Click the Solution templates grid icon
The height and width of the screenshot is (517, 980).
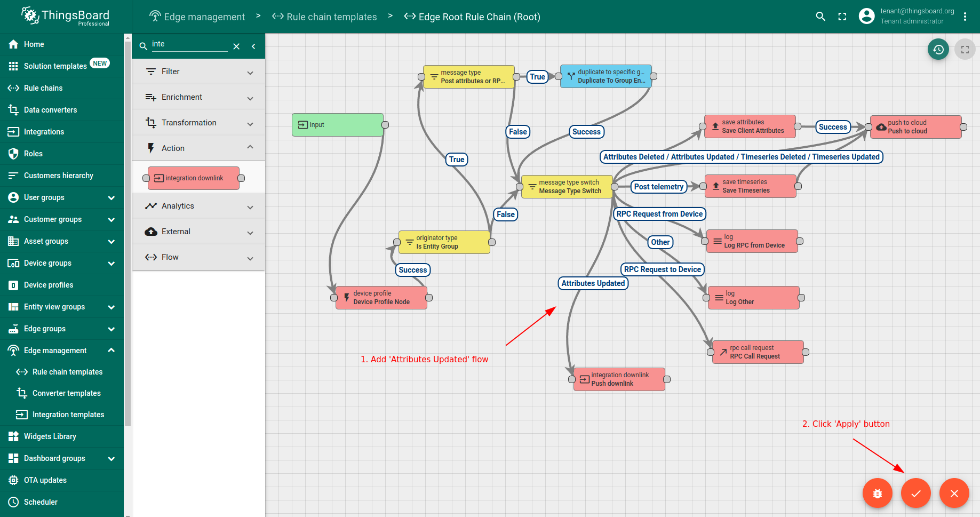tap(13, 66)
